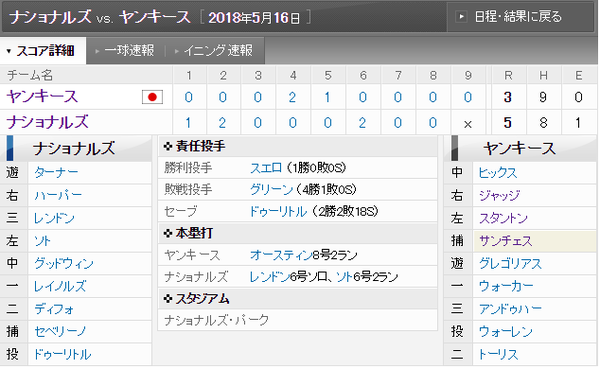Open player ヒックス in Yankees lineup
600x369 pixels.
point(497,173)
